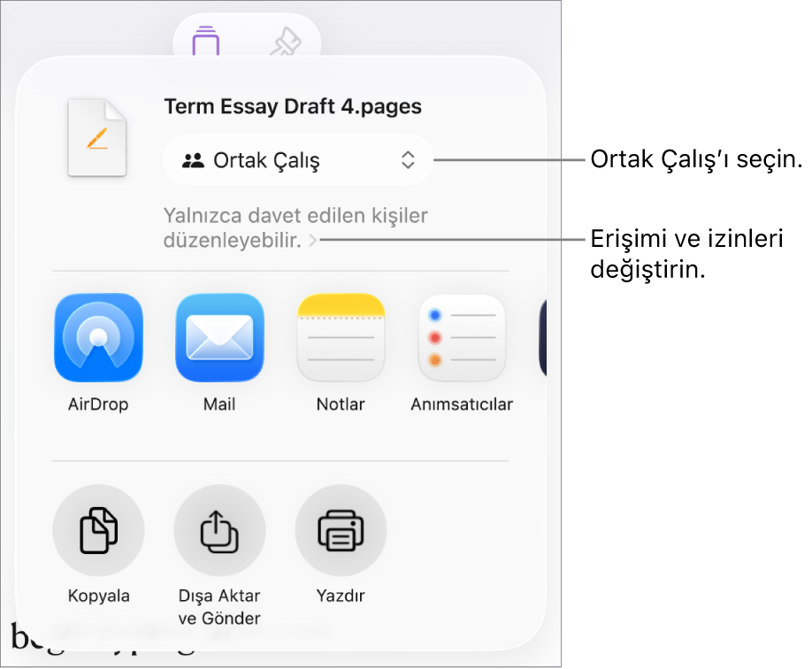Click the Yazdır print button
The image size is (812, 669).
click(x=341, y=531)
